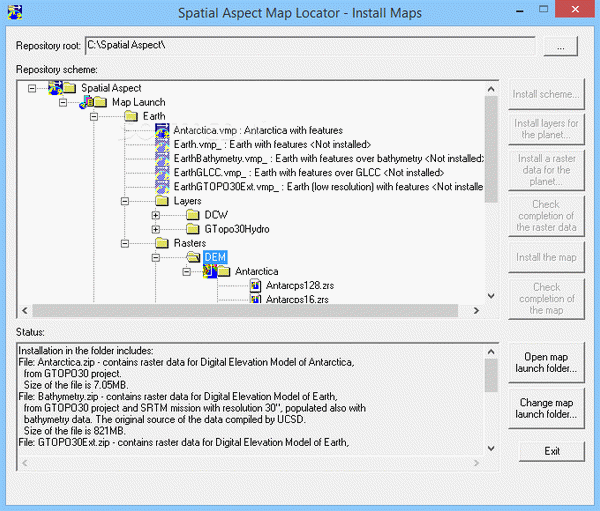Collapse the Spatial Aspect root node

(x=32, y=88)
